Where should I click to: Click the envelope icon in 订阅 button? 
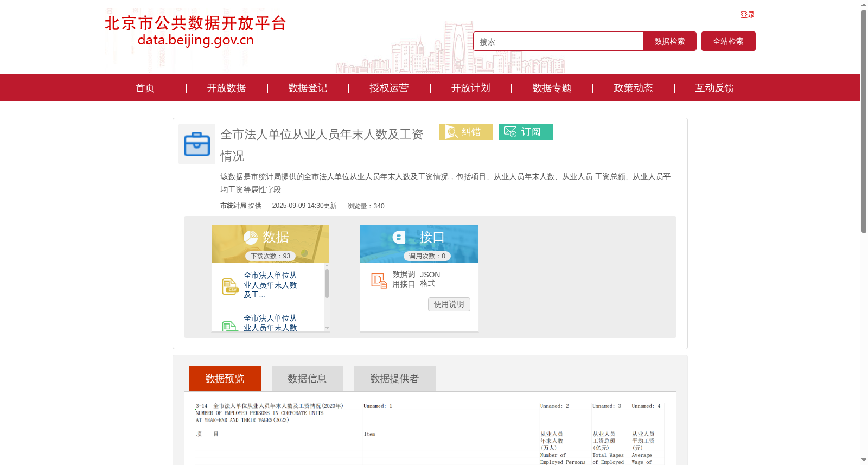tap(510, 132)
